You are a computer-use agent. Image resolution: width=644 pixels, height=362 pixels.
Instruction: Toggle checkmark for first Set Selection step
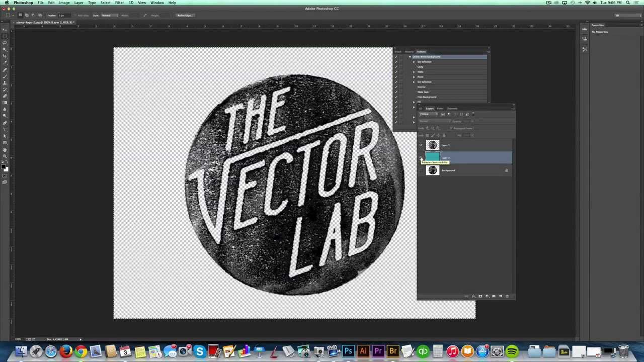click(396, 62)
